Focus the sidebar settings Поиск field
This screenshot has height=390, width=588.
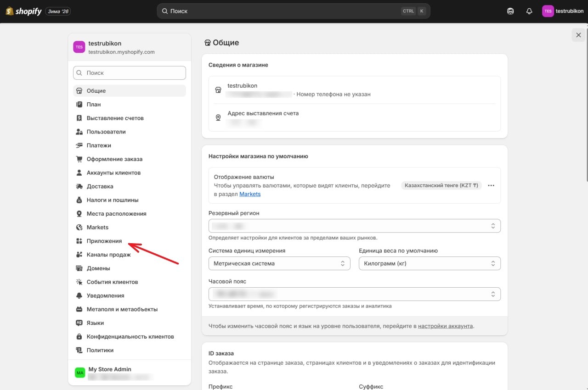click(x=130, y=73)
